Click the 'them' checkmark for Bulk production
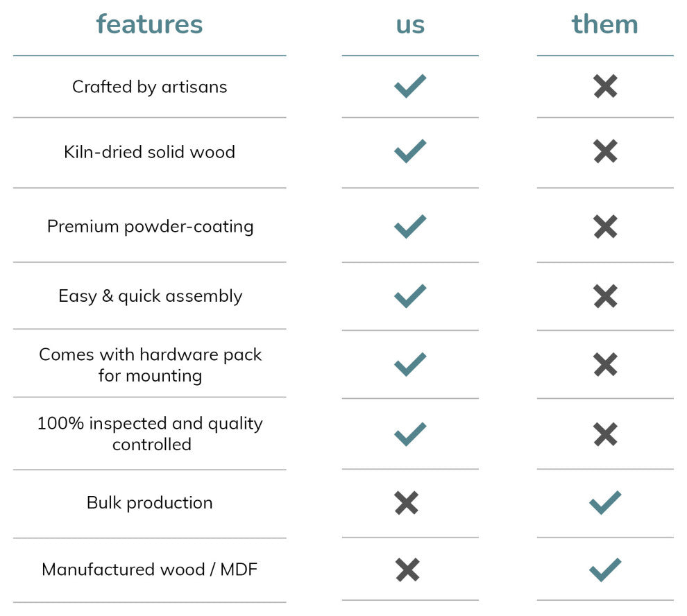 pos(605,503)
